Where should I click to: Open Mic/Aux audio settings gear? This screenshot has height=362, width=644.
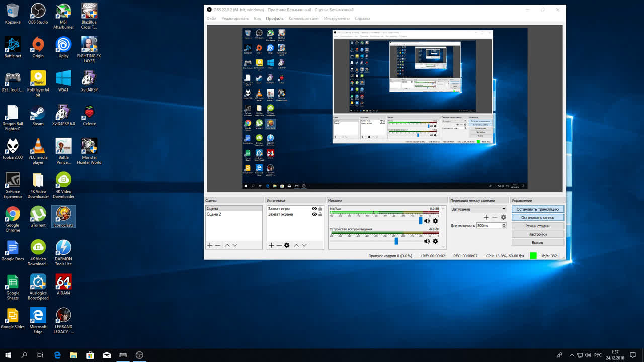coord(435,221)
